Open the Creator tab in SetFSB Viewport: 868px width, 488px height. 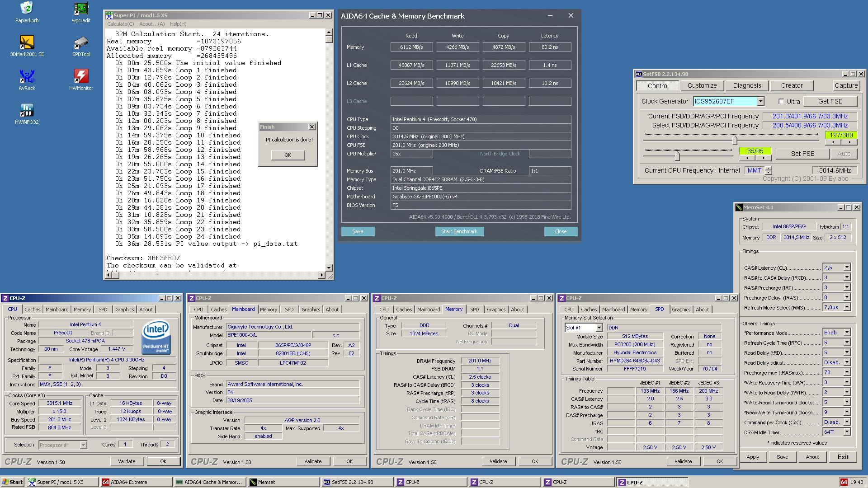coord(792,85)
